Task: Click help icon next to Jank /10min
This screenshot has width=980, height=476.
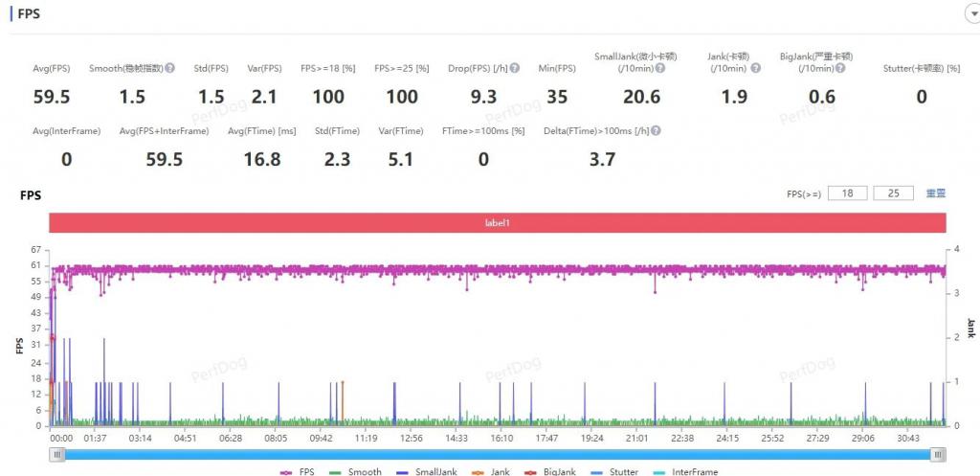Action: (756, 68)
